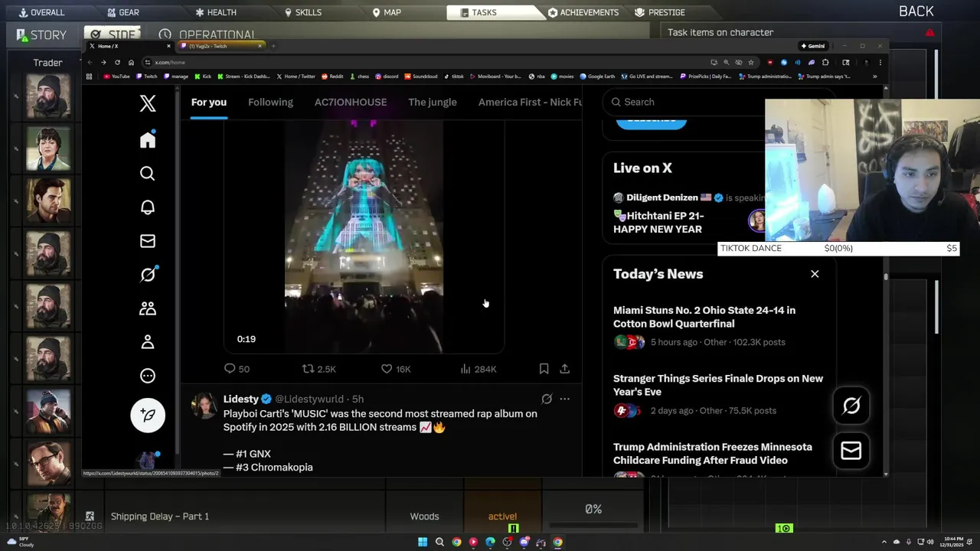The height and width of the screenshot is (551, 980).
Task: Open Discord from the taskbar
Action: [x=524, y=542]
